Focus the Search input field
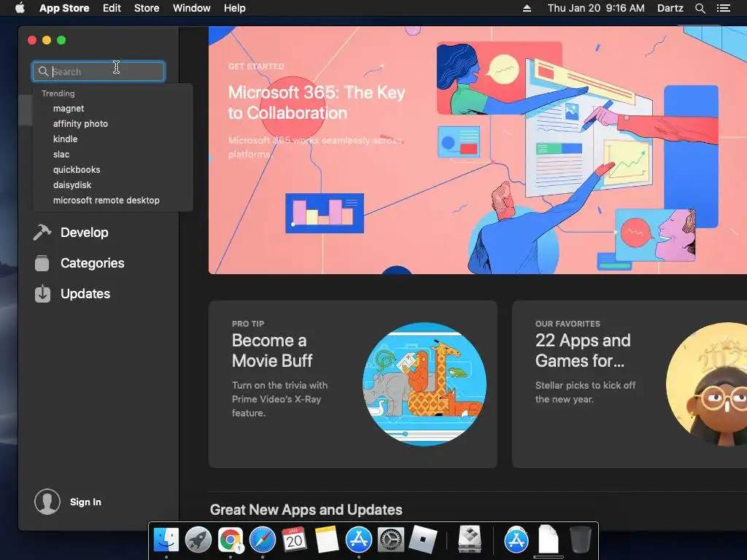 coord(98,71)
